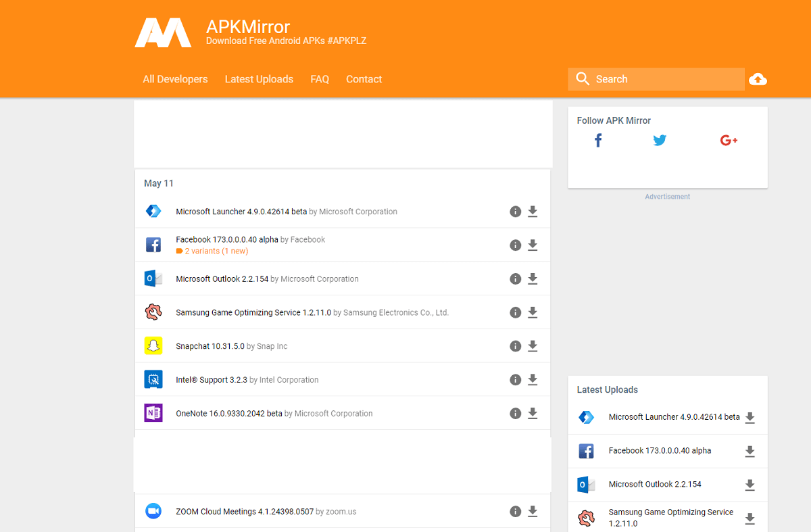Click the Intel Support app icon

[153, 379]
